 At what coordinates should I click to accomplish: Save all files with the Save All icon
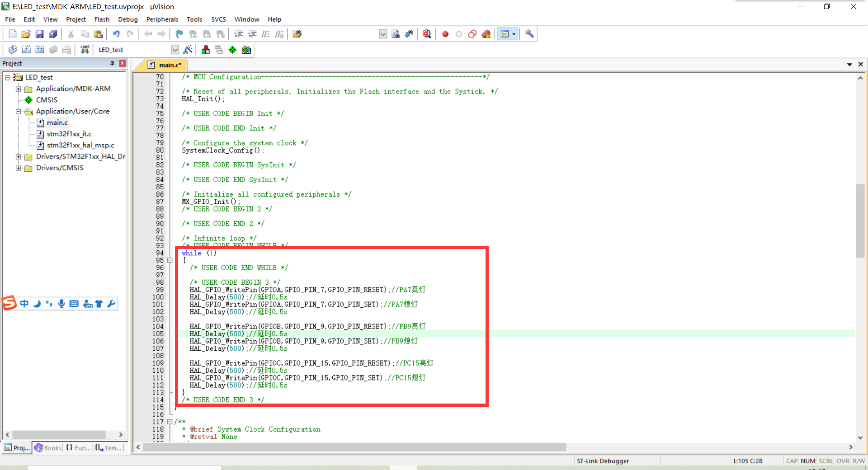pos(53,34)
